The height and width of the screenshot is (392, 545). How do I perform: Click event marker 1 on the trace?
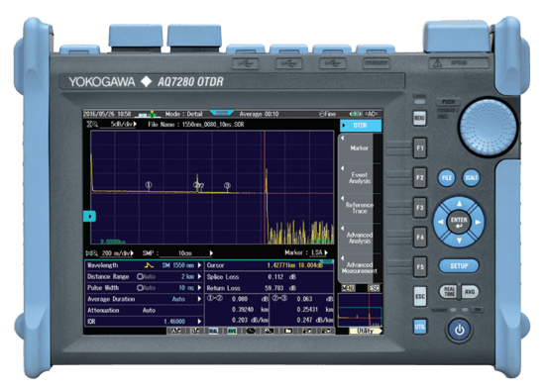pos(149,185)
